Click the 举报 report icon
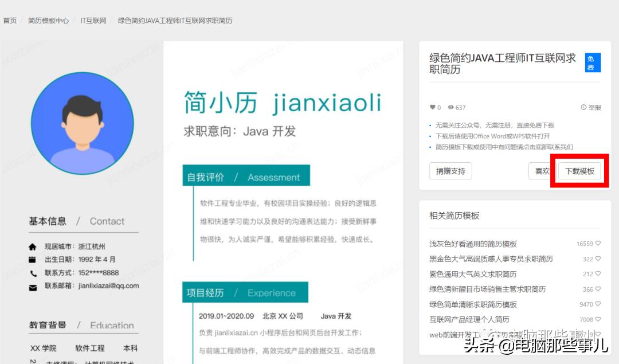 coord(585,107)
